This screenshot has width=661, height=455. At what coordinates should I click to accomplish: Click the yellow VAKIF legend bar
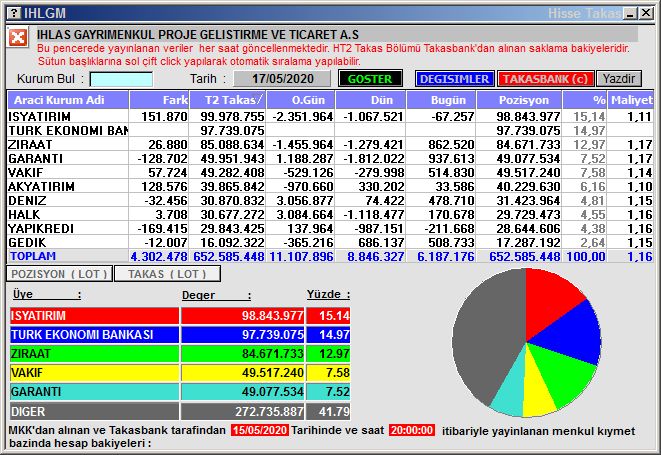point(94,372)
